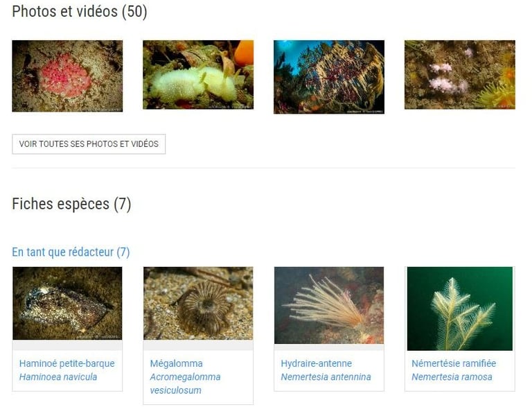The width and height of the screenshot is (532, 407).
Task: Follow the Mégalomma title link
Action: point(176,363)
